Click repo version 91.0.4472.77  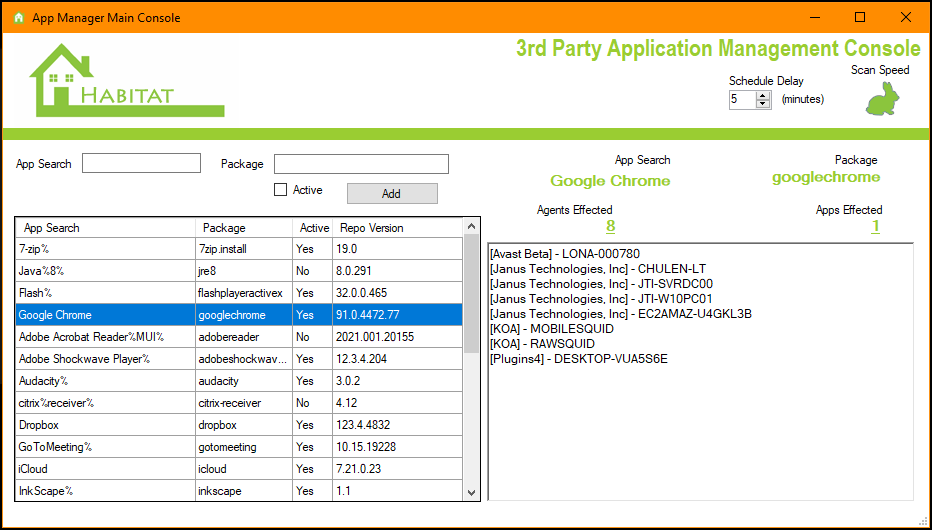click(x=397, y=315)
